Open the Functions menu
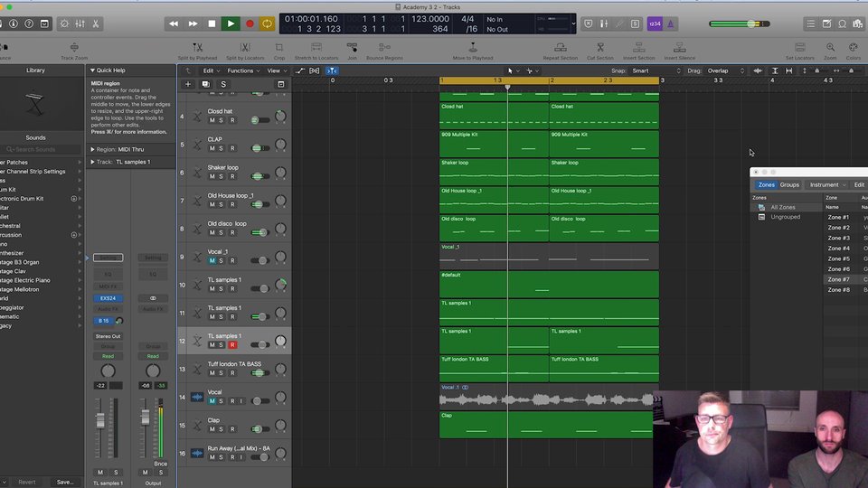 [x=243, y=70]
